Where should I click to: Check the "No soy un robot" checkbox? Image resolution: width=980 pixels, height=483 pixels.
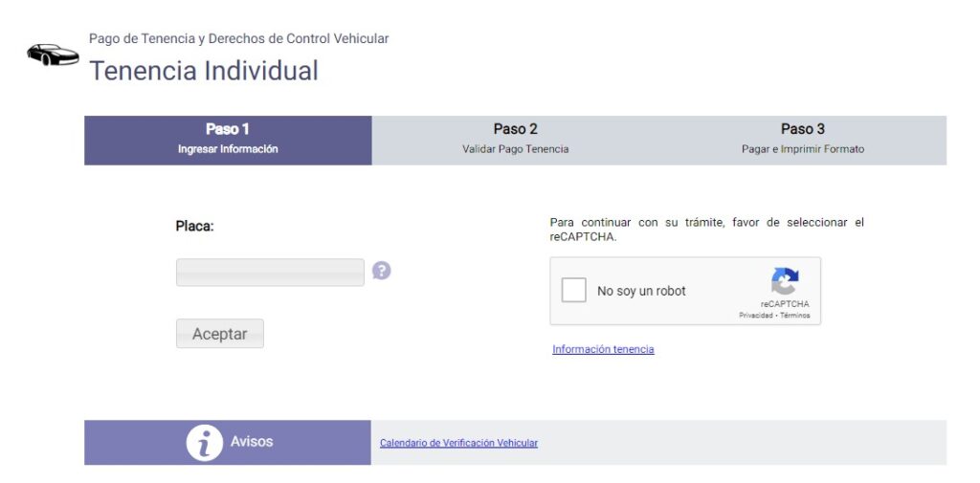[x=574, y=291]
